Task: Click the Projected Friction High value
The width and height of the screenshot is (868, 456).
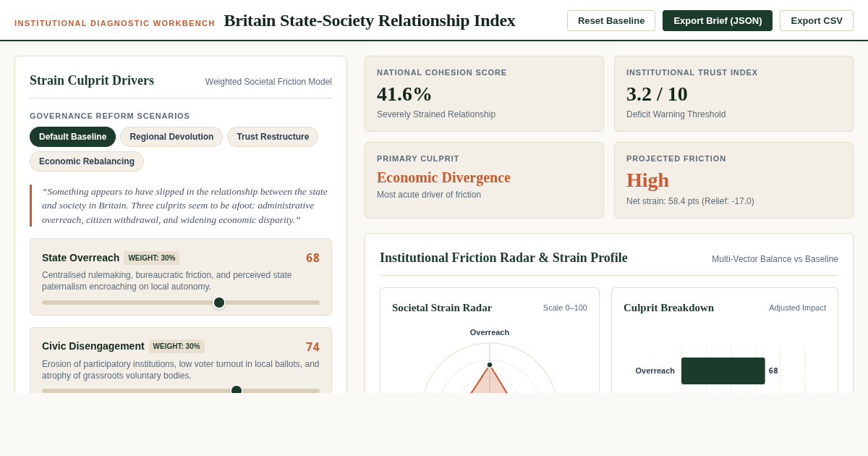Action: [x=647, y=180]
